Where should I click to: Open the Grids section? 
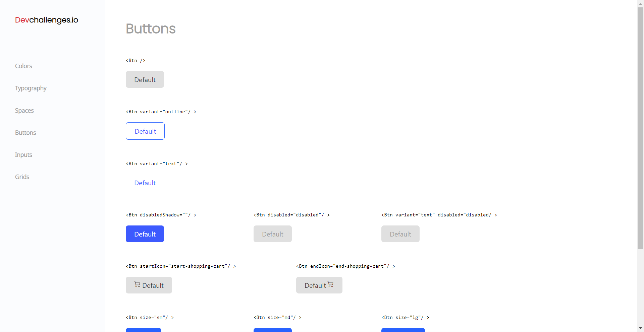pyautogui.click(x=22, y=177)
